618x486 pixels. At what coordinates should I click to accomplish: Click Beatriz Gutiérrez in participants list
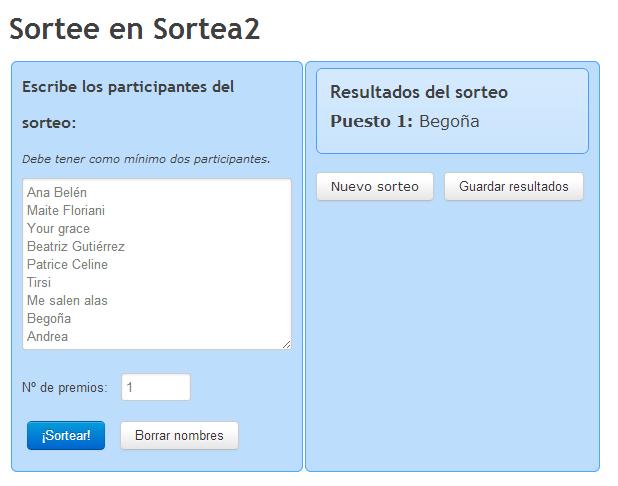point(76,246)
